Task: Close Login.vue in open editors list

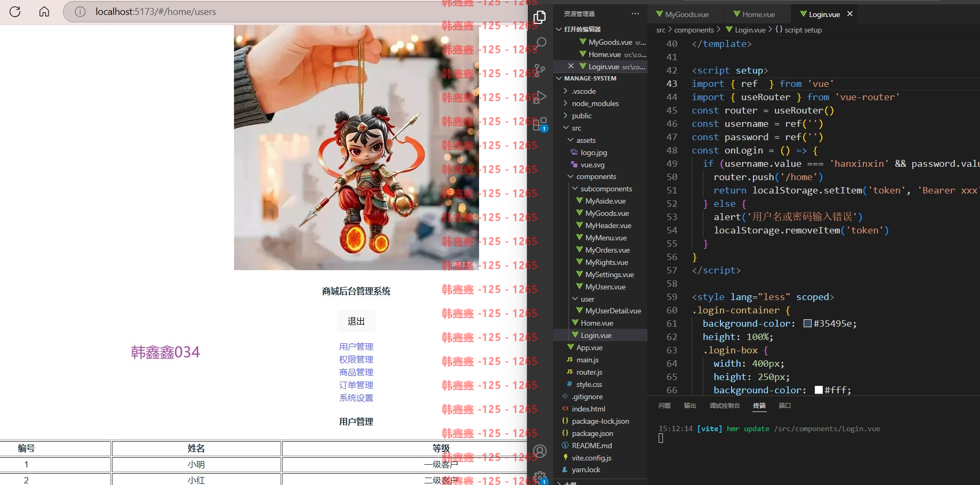Action: (x=571, y=66)
